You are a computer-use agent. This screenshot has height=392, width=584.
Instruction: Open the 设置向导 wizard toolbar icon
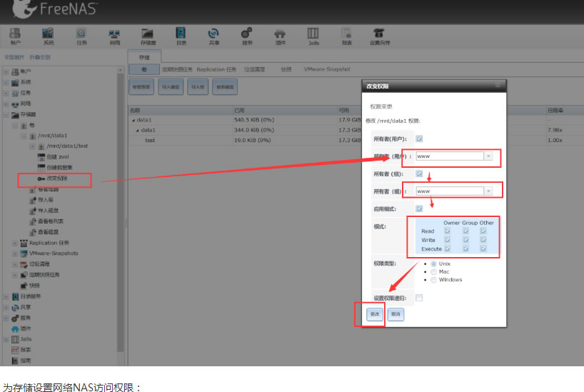click(380, 36)
